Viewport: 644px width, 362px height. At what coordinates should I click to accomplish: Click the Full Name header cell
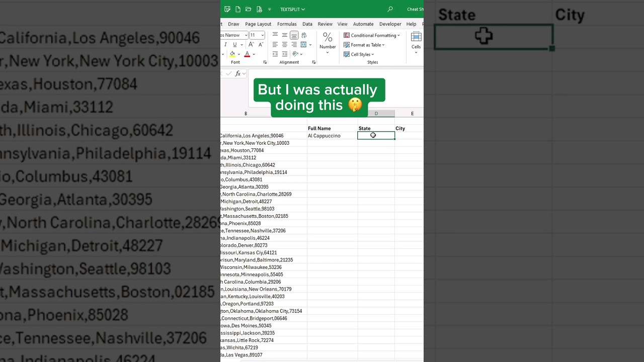332,128
